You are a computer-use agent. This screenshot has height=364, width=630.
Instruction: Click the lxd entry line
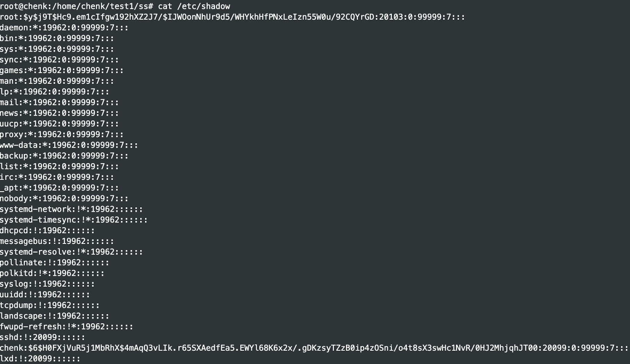[40, 358]
